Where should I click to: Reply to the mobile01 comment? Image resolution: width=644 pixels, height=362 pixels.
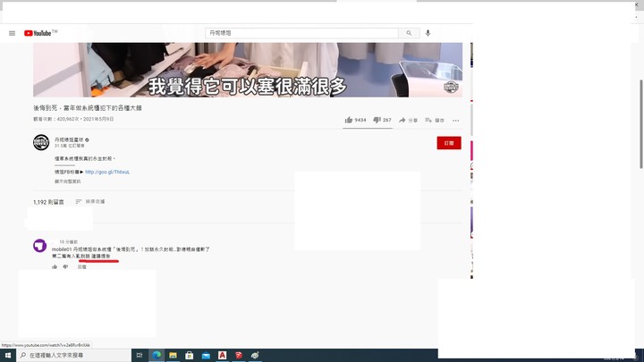pos(82,267)
